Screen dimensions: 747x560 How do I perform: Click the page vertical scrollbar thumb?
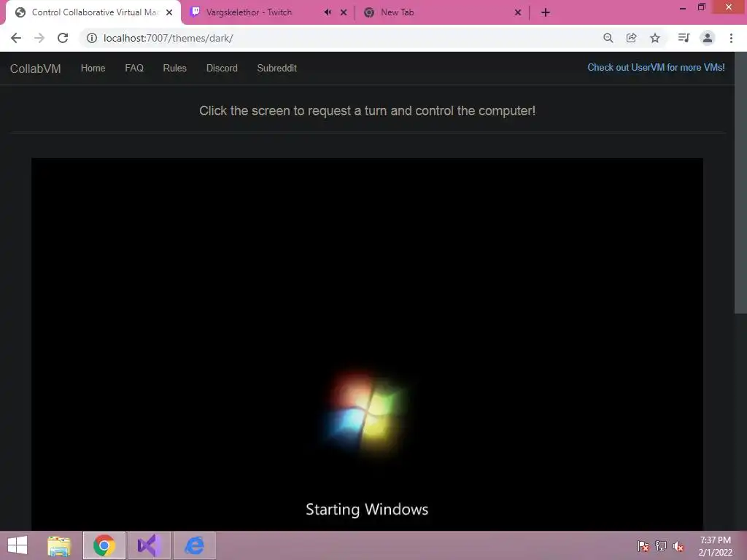[x=740, y=183]
